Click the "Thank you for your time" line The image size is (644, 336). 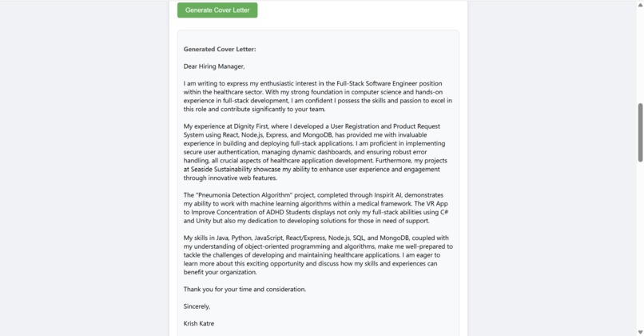[x=244, y=289]
